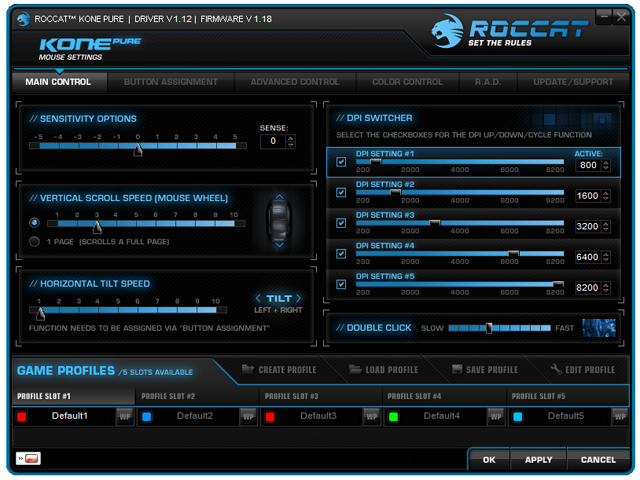Image resolution: width=640 pixels, height=480 pixels.
Task: Click the Edit Profile wrench icon
Action: (556, 369)
